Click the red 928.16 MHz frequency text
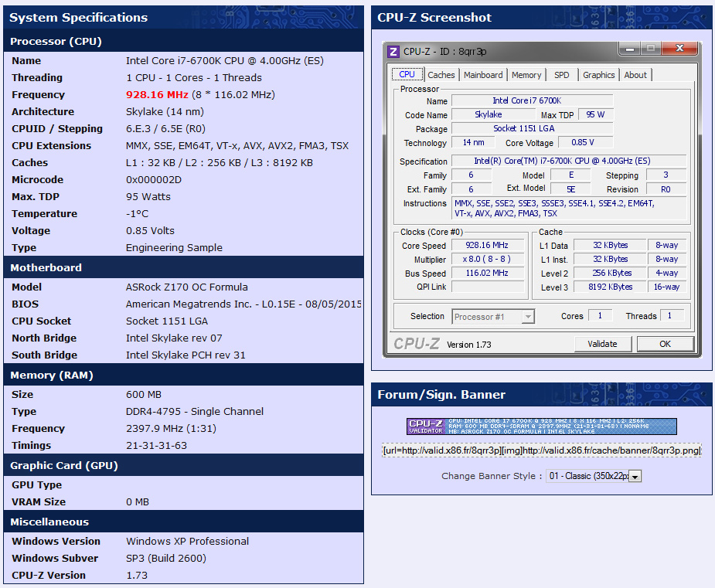The height and width of the screenshot is (588, 715). 157,95
